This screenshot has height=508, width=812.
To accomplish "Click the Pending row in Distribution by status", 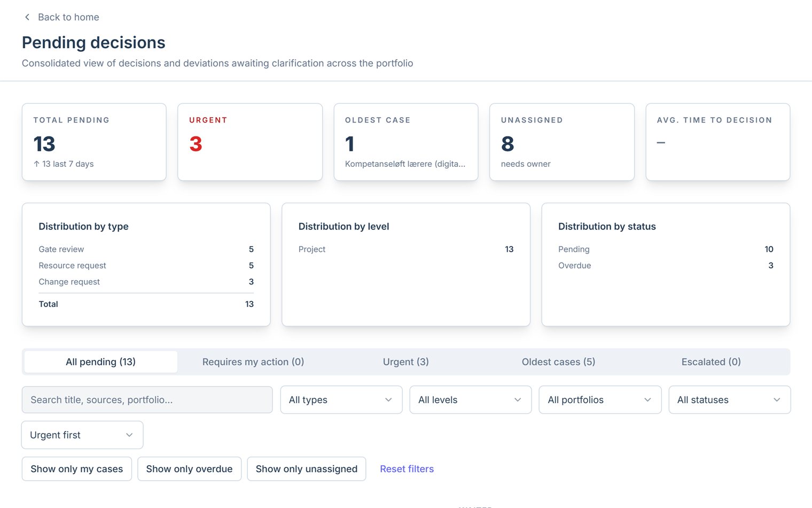I will (x=666, y=249).
